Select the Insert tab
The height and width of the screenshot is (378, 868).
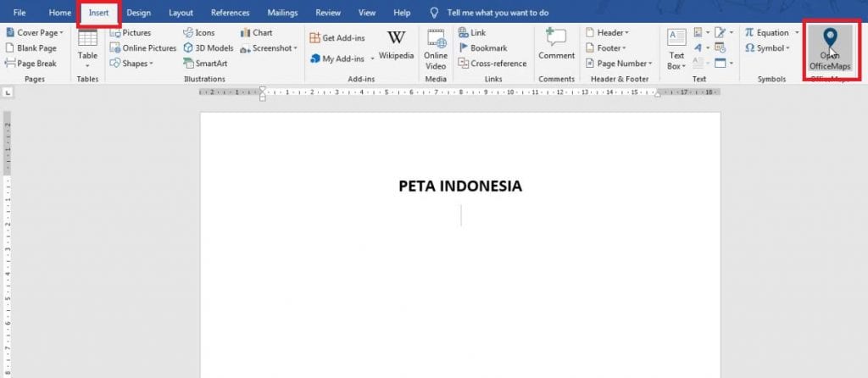[x=99, y=12]
